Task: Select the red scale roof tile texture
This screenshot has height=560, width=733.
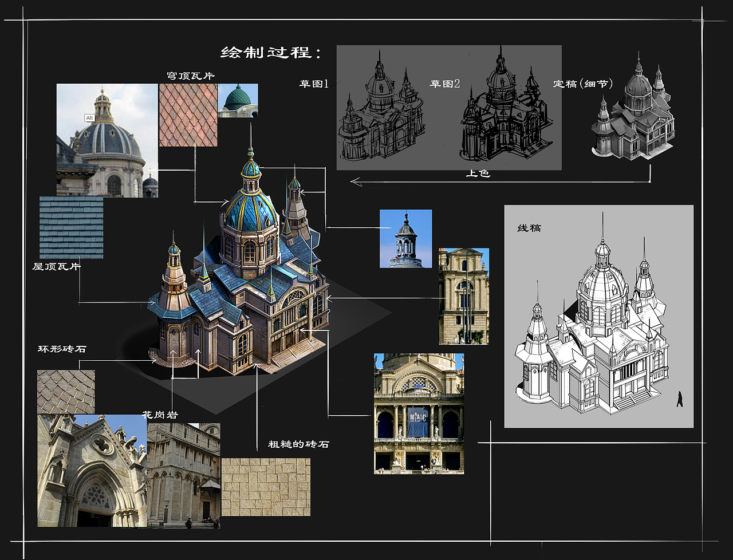Action: (x=188, y=115)
